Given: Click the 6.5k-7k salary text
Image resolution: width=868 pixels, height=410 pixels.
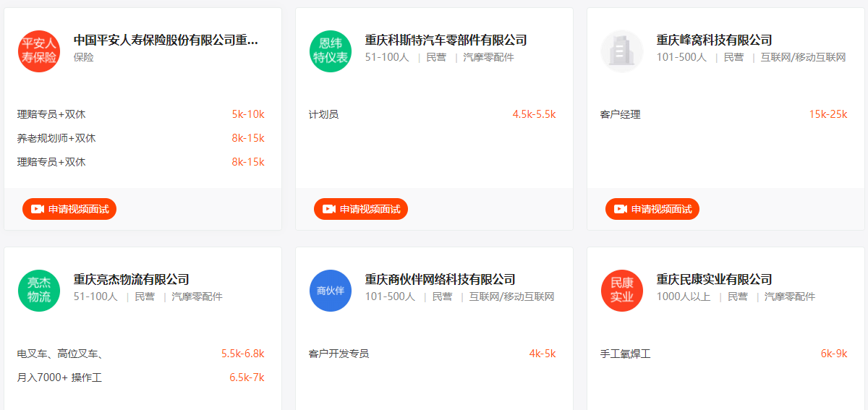Looking at the screenshot, I should pyautogui.click(x=247, y=377).
